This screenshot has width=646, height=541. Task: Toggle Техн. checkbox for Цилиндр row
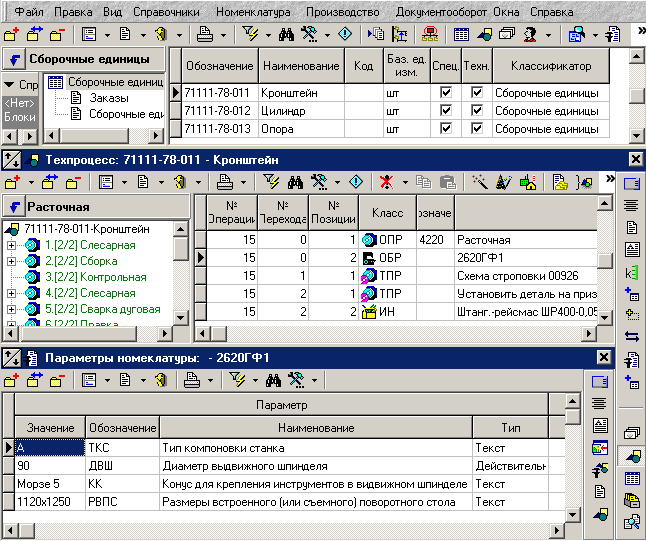point(477,110)
